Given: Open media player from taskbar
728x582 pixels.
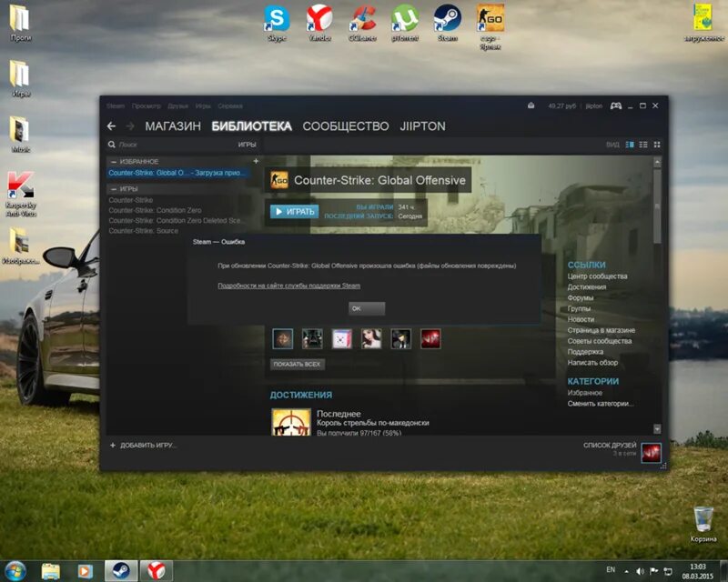Looking at the screenshot, I should point(85,571).
